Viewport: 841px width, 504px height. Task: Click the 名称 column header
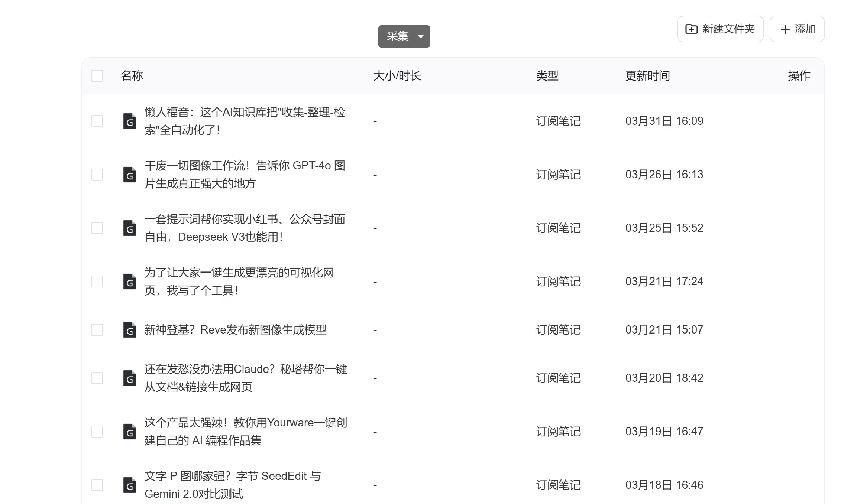click(132, 76)
